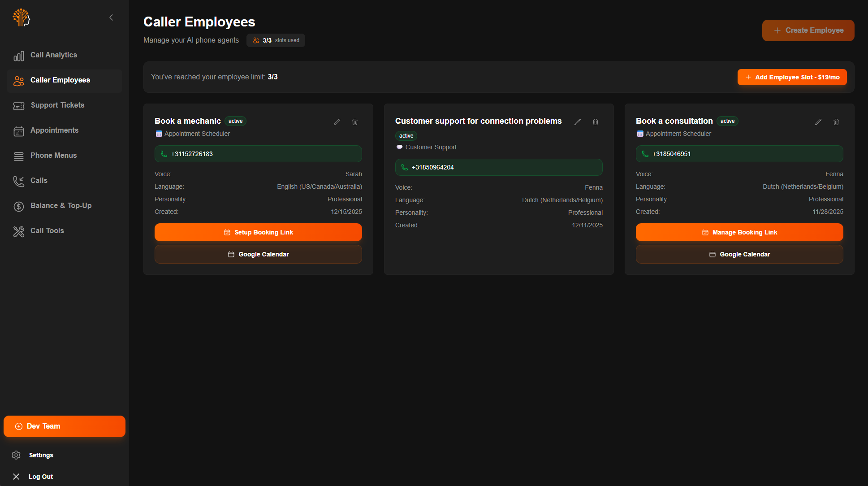Collapse the sidebar with the chevron
This screenshot has height=486, width=868.
point(111,17)
